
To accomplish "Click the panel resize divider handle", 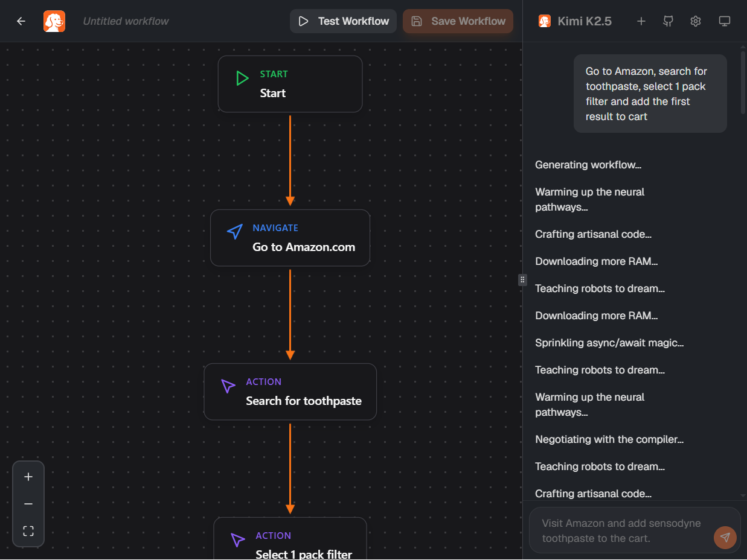I will tap(522, 279).
